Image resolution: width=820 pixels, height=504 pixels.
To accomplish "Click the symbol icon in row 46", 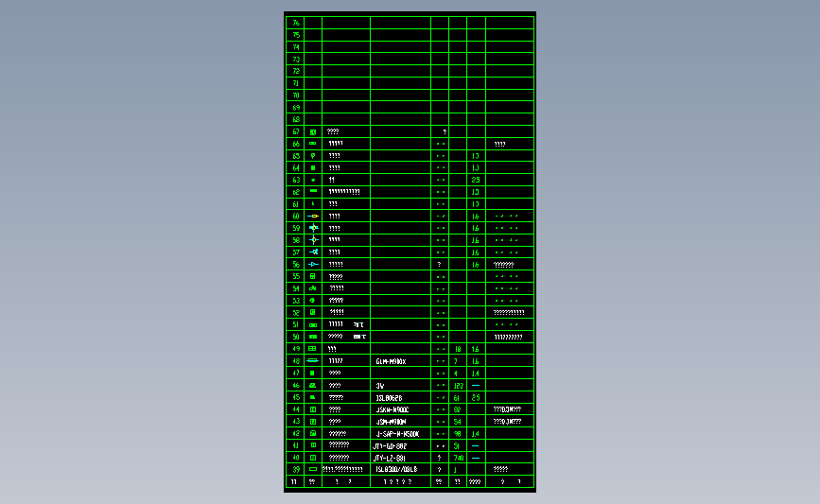I will (313, 385).
